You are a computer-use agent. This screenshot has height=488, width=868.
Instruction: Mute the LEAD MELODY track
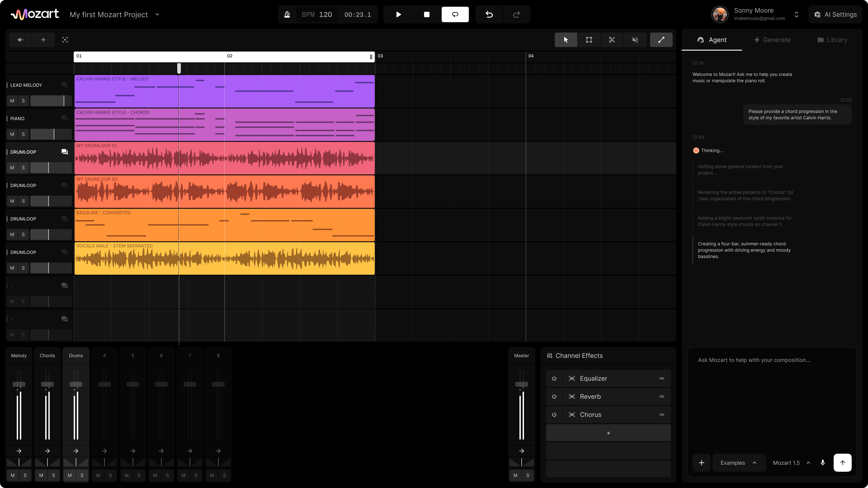[12, 101]
